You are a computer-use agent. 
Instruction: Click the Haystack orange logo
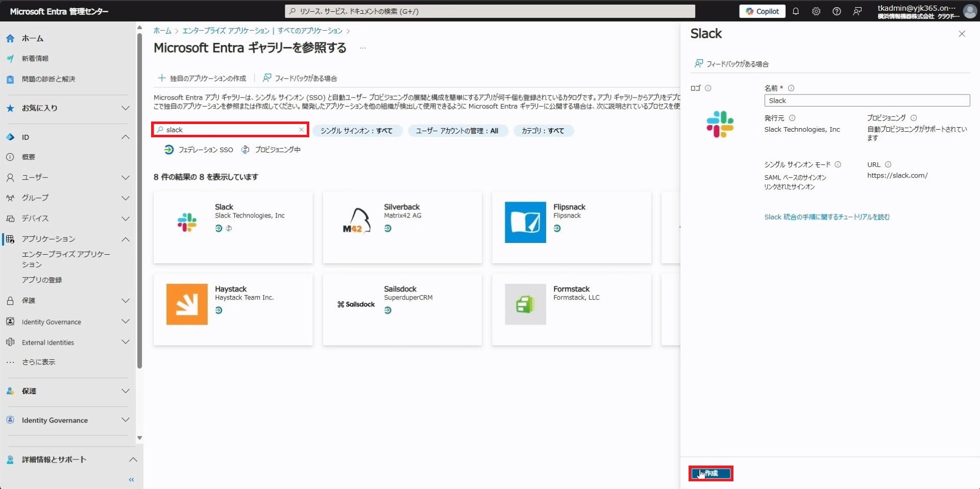(187, 304)
